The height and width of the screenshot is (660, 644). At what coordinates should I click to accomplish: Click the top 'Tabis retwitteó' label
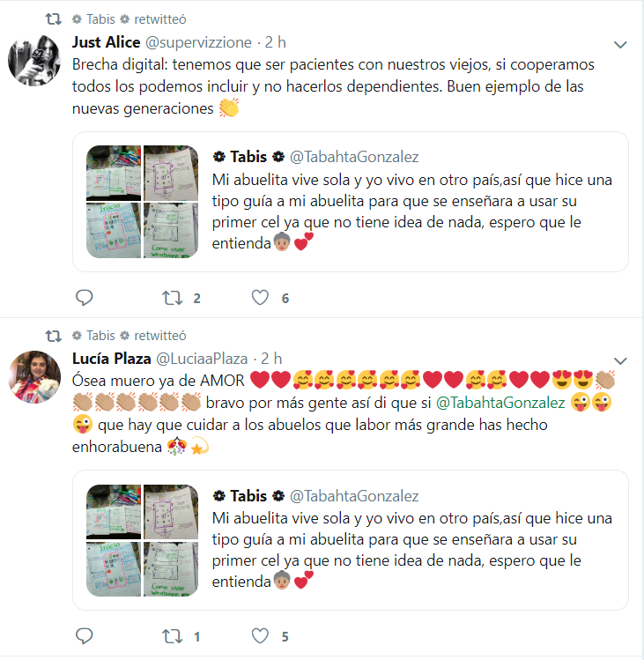(x=130, y=19)
